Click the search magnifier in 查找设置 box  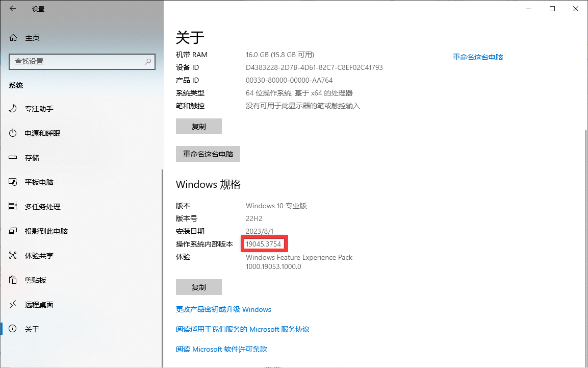point(148,62)
